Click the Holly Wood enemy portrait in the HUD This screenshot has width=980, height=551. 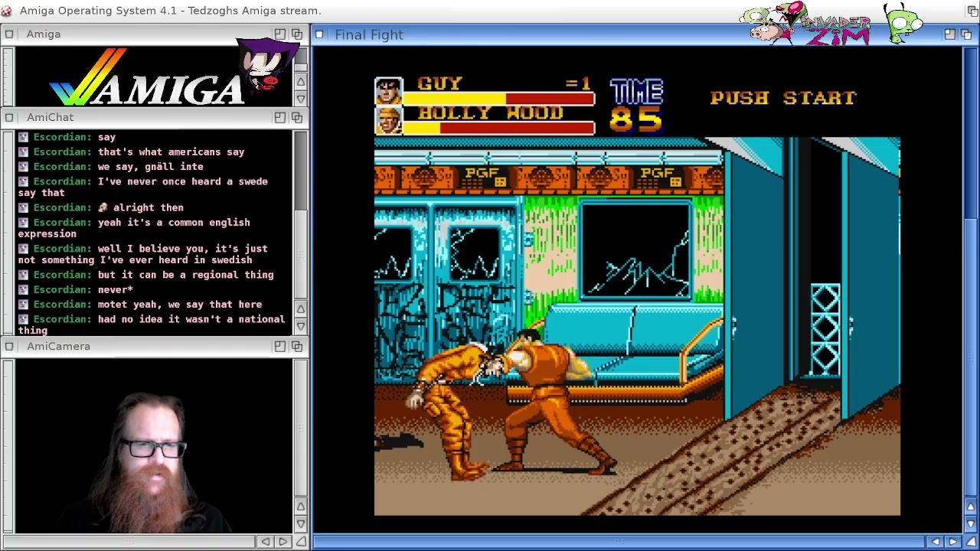coord(388,121)
